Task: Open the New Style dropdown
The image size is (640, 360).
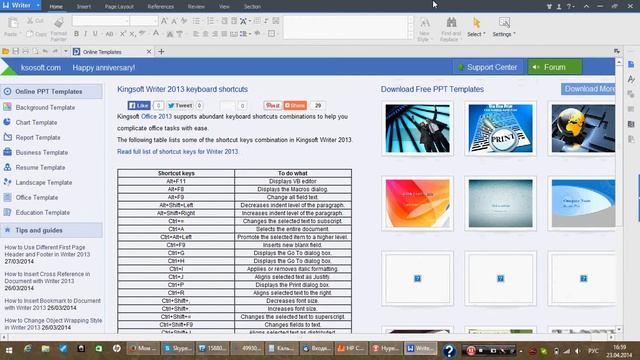Action: [x=424, y=29]
